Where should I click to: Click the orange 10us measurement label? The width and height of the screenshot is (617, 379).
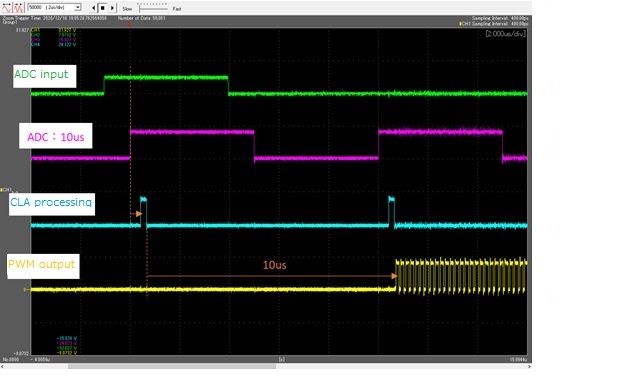(274, 265)
